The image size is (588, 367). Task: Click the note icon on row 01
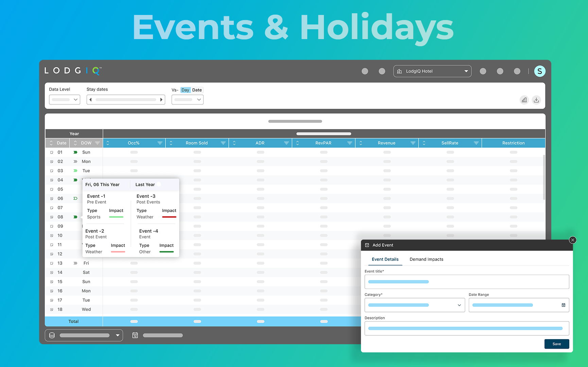click(52, 152)
